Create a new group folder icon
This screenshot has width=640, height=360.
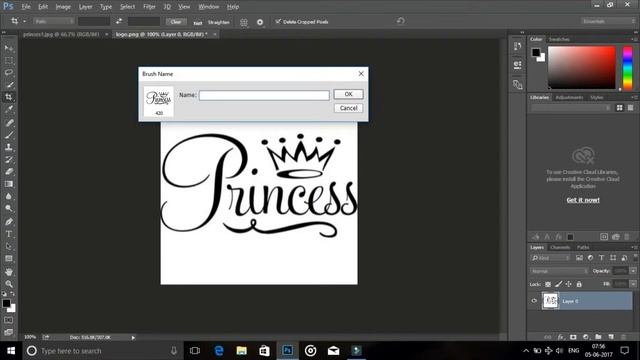coord(598,337)
